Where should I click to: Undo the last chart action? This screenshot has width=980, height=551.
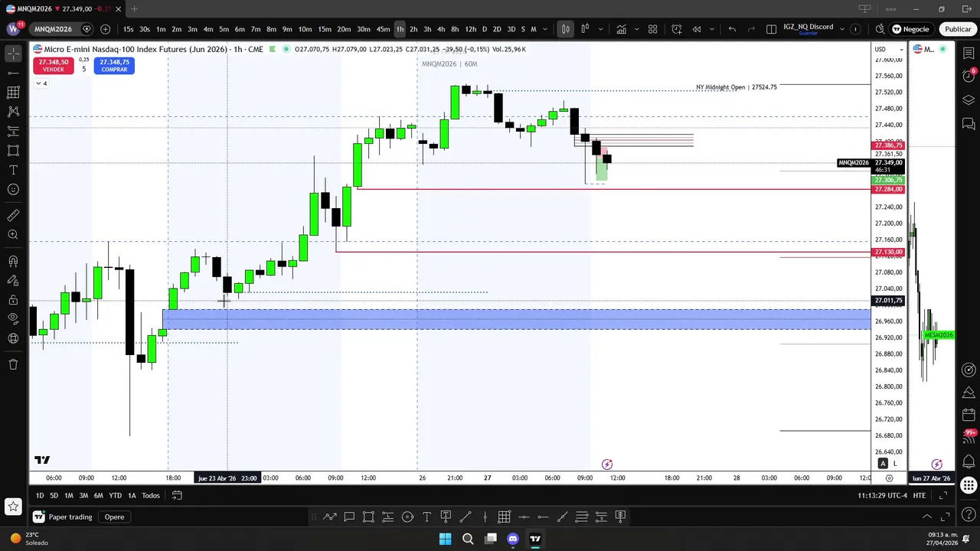[x=732, y=29]
